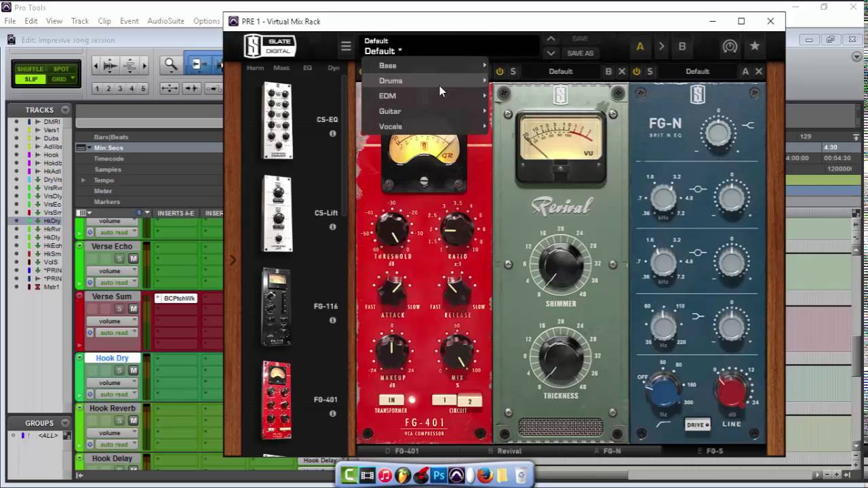Mute the Hook Dry track
This screenshot has height=488, width=868.
(133, 370)
